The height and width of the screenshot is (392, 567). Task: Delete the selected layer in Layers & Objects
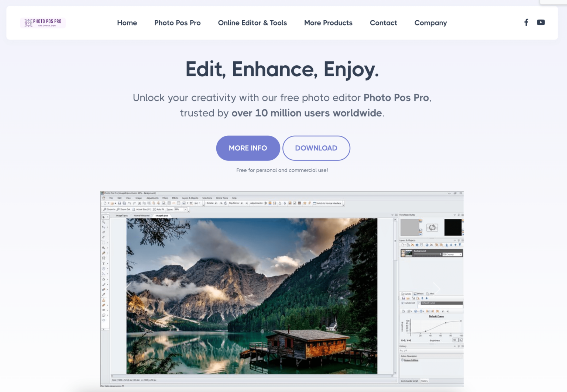click(413, 245)
